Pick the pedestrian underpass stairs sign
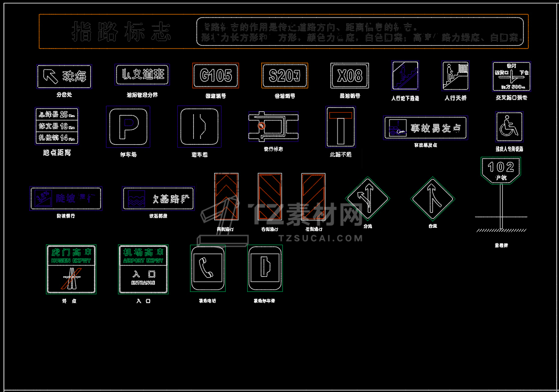The width and height of the screenshot is (559, 392). tap(405, 76)
